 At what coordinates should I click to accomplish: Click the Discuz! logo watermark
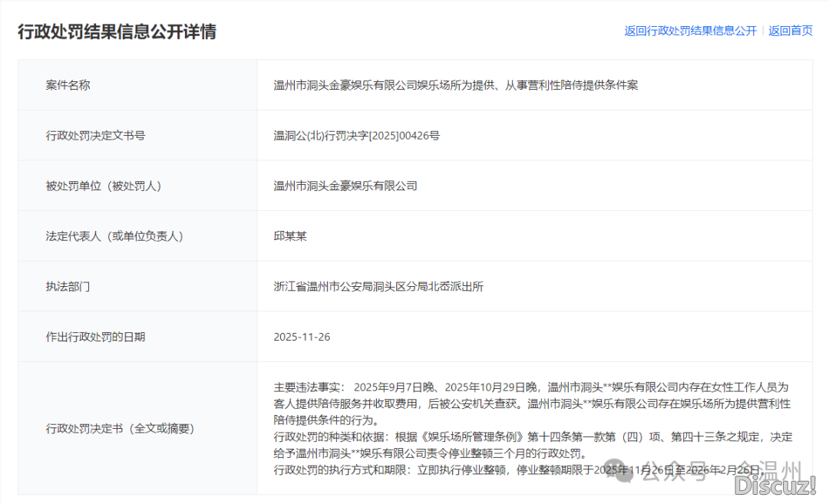tap(774, 485)
